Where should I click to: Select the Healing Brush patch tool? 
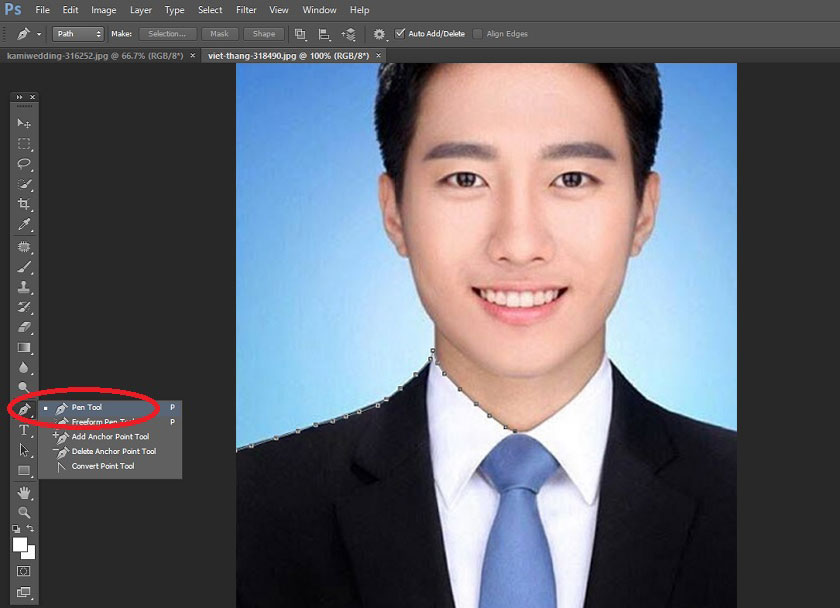pos(24,247)
